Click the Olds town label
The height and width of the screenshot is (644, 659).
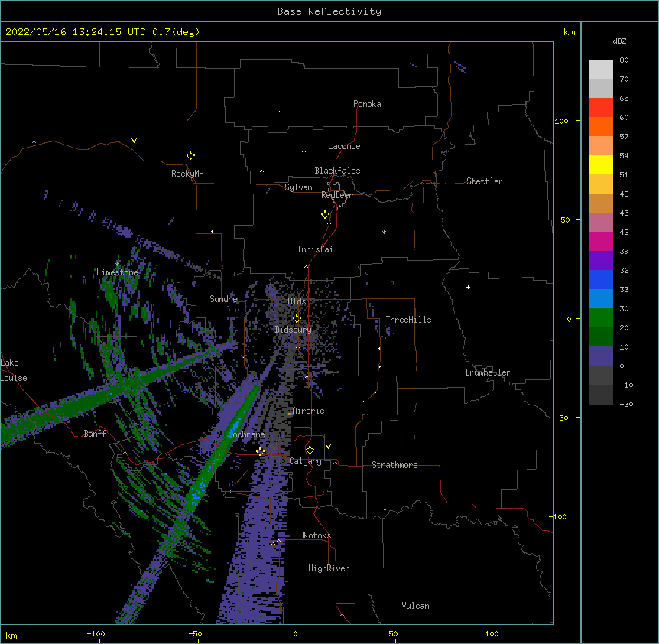click(297, 301)
